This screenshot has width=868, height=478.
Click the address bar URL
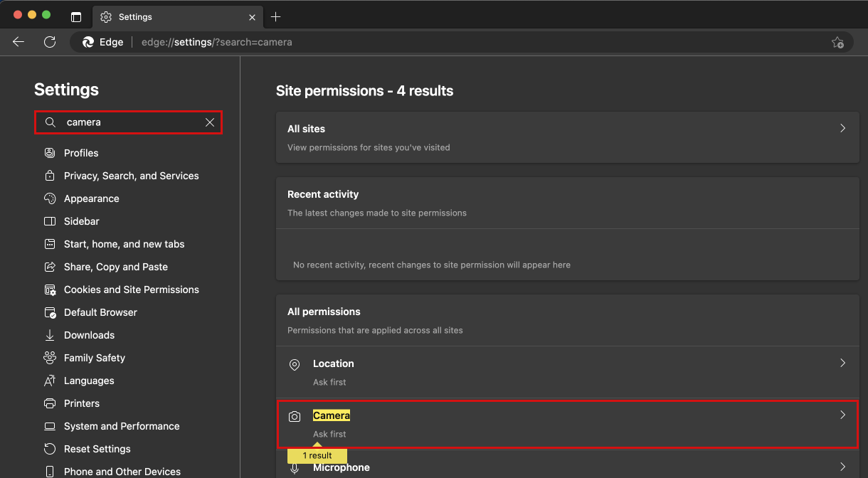click(216, 42)
